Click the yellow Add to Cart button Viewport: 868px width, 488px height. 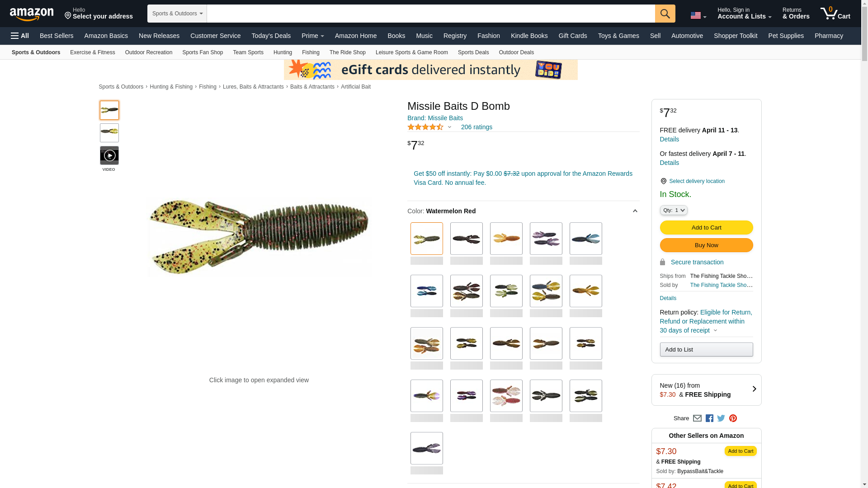click(706, 228)
